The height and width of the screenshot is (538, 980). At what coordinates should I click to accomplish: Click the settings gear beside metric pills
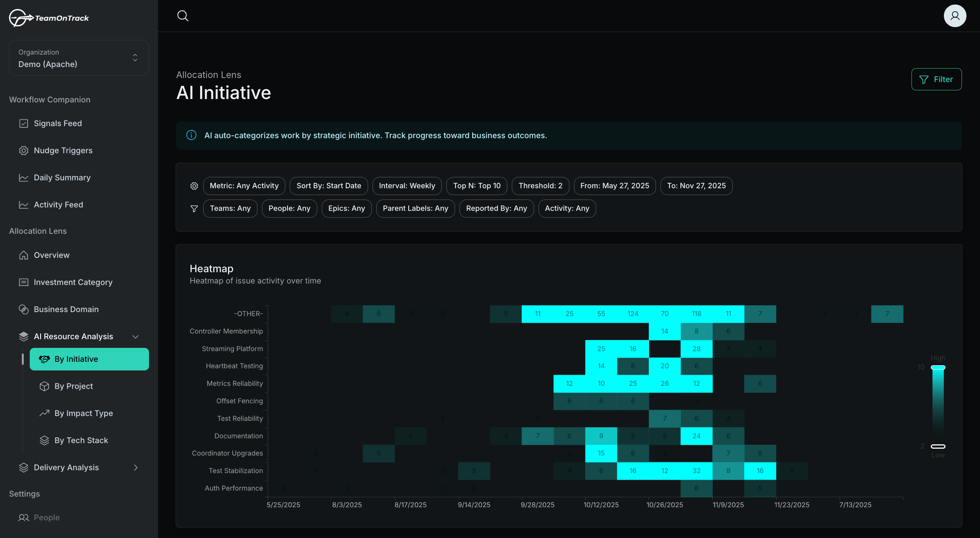(194, 186)
